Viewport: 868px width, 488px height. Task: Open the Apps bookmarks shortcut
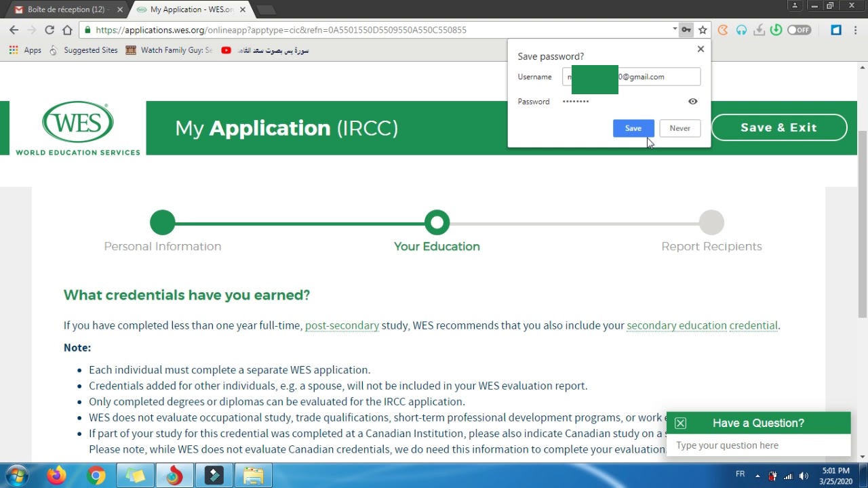(25, 50)
